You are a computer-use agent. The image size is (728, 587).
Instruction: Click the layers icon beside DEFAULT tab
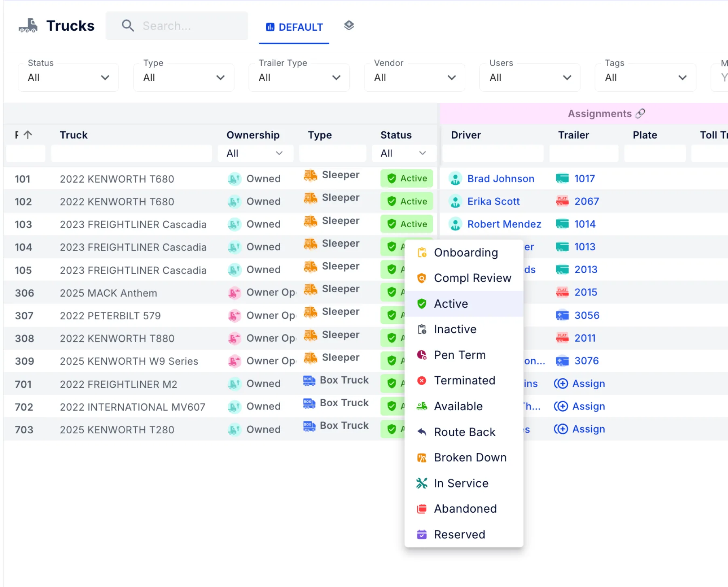pos(349,25)
